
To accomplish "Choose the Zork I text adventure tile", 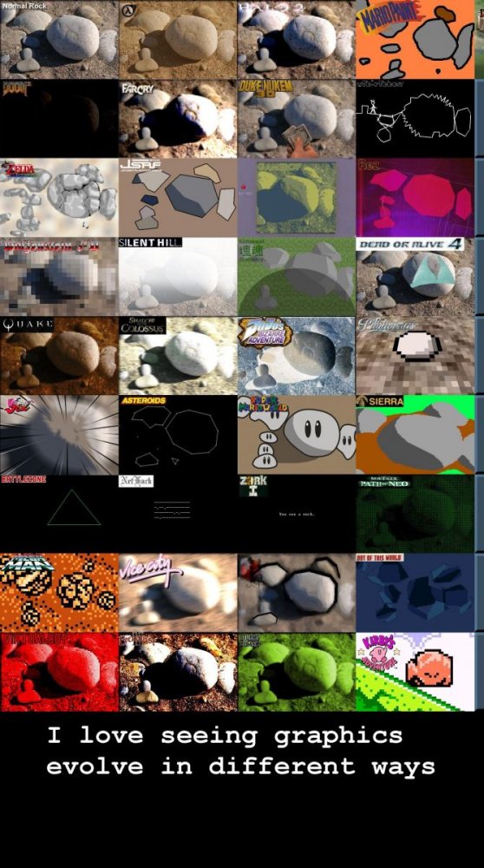I will [297, 514].
